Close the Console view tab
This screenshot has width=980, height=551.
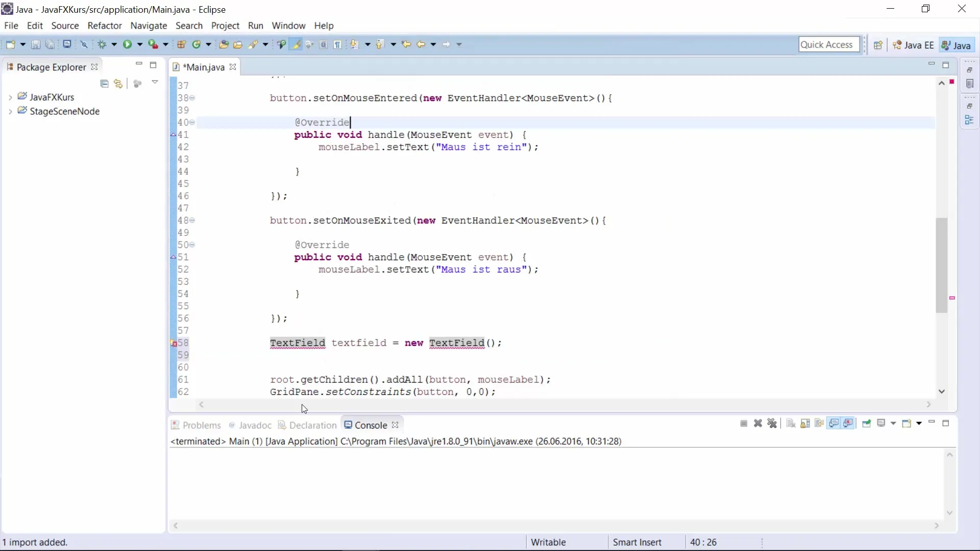(x=395, y=424)
